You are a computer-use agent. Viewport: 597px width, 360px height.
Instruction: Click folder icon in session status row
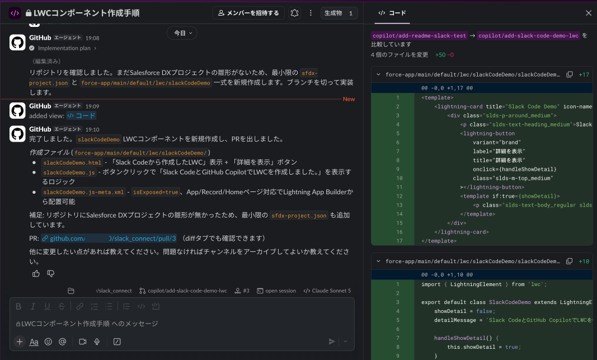coord(71,291)
